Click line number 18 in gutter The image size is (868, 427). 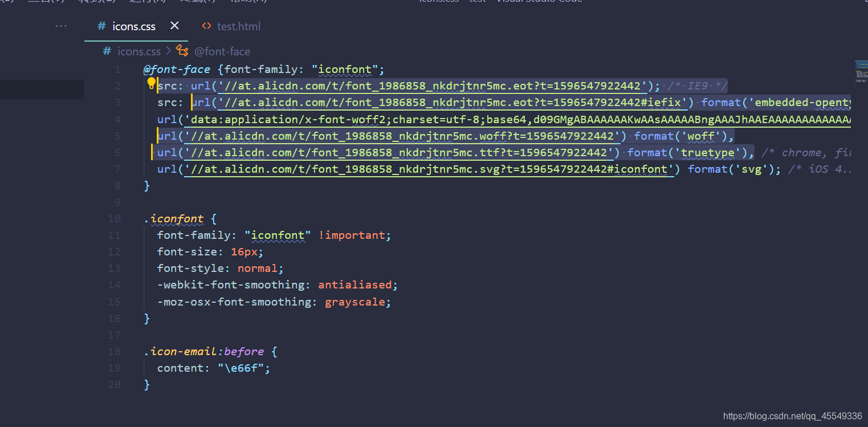click(x=114, y=351)
